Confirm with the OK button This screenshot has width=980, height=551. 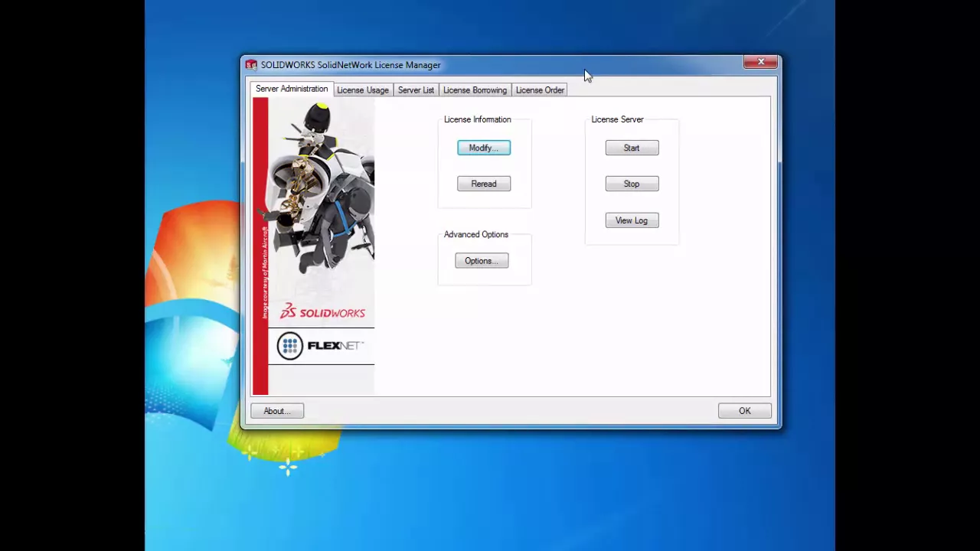tap(745, 411)
